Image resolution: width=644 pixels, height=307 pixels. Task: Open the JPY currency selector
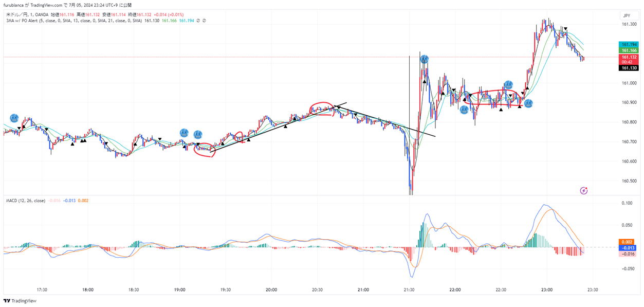coord(626,16)
